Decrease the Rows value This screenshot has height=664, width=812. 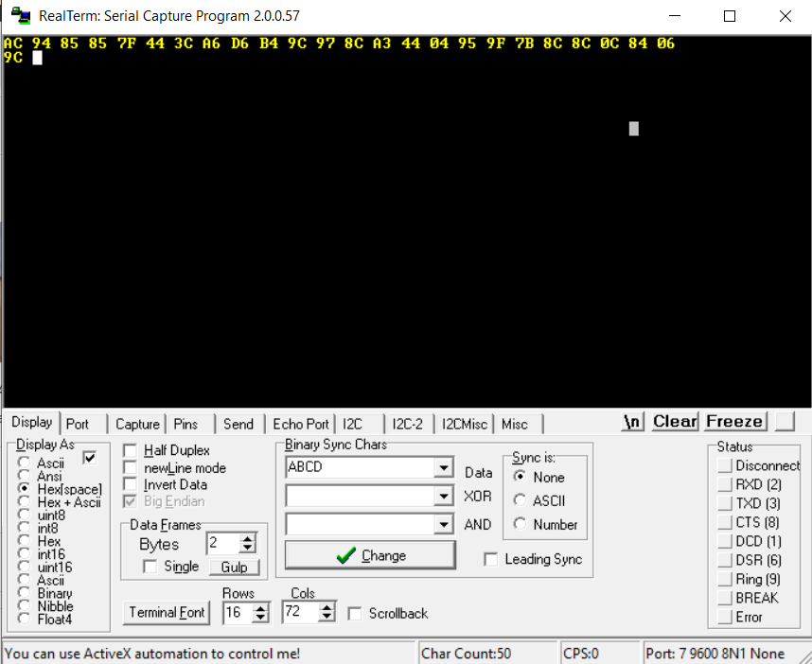(260, 618)
